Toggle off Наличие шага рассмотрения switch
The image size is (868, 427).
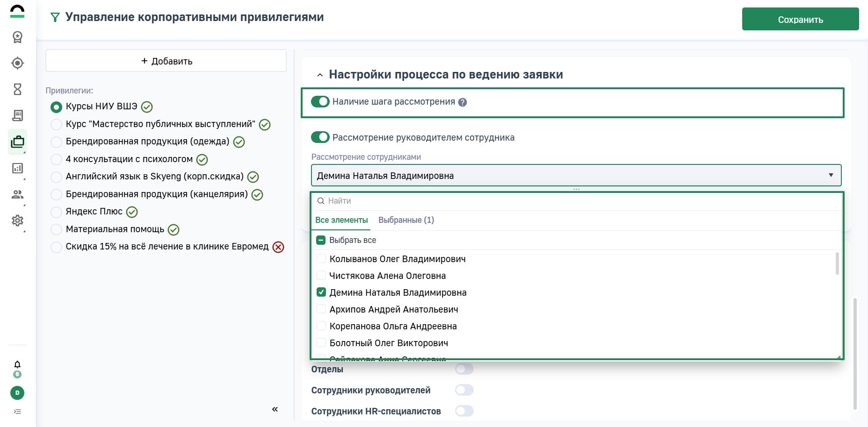(320, 102)
